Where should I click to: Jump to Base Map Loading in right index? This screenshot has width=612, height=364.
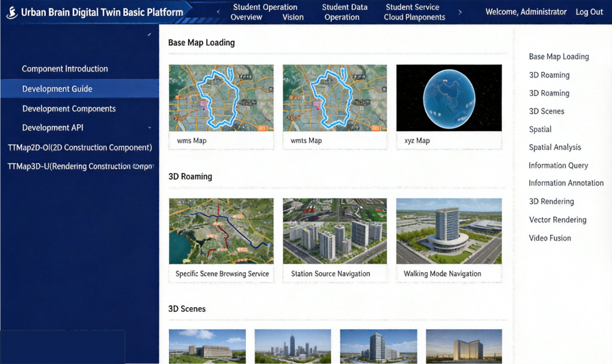(x=559, y=56)
